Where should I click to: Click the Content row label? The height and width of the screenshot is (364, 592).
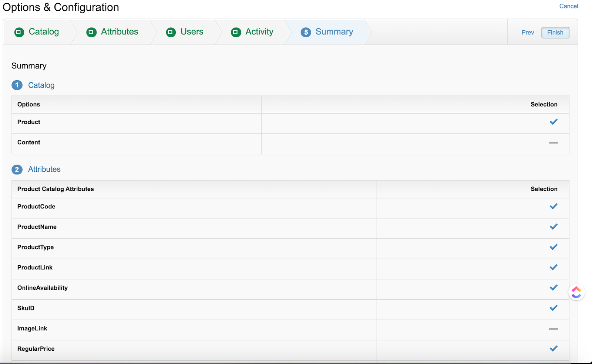click(29, 142)
